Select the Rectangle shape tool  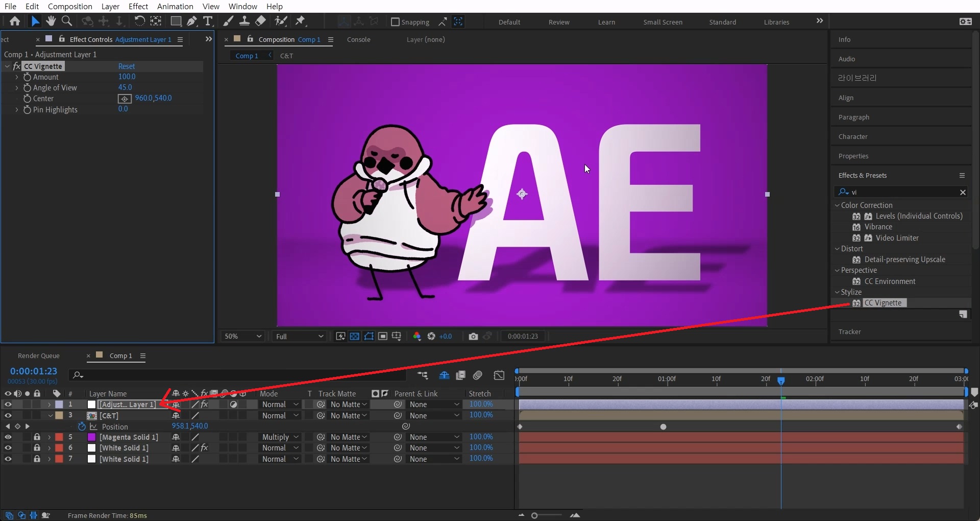pyautogui.click(x=176, y=21)
